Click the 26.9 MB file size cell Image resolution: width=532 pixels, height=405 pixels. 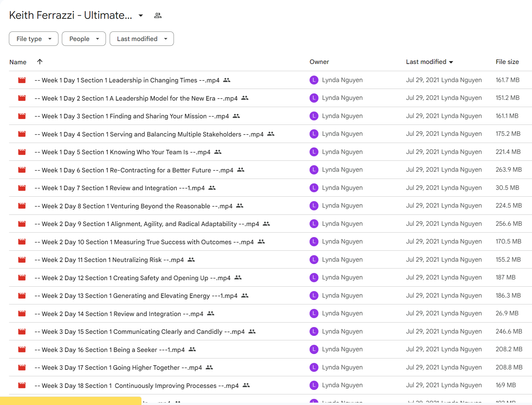tap(507, 313)
